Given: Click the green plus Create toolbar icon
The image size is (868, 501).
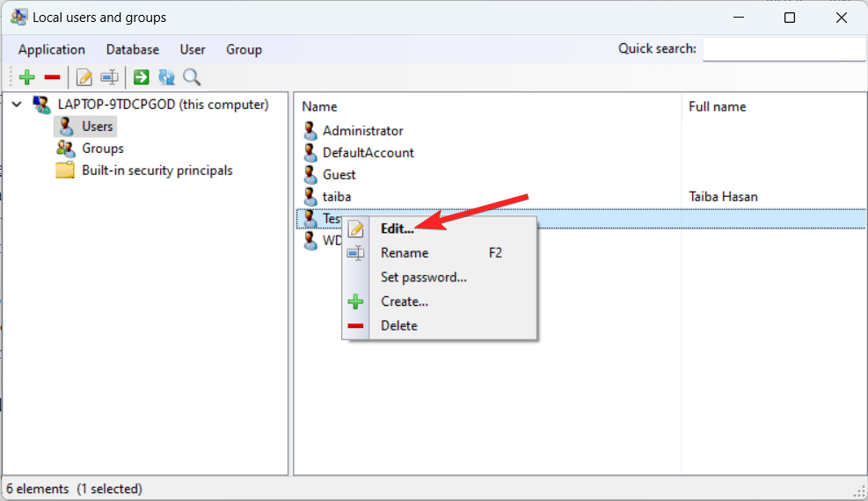Looking at the screenshot, I should [x=26, y=77].
